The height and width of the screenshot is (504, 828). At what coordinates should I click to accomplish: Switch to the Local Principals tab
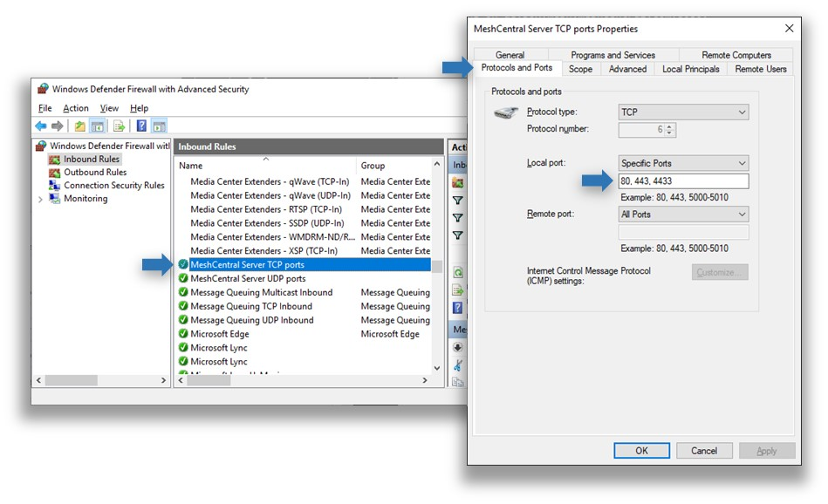[691, 69]
